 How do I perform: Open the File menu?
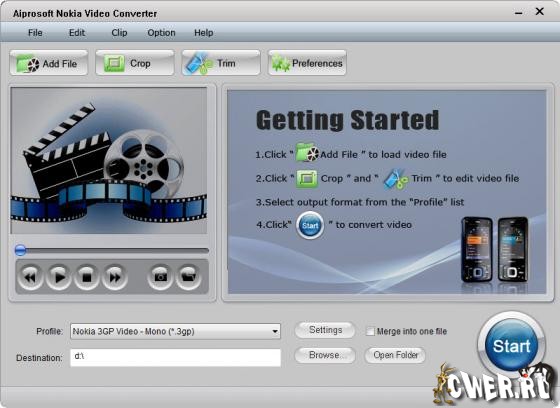[35, 33]
